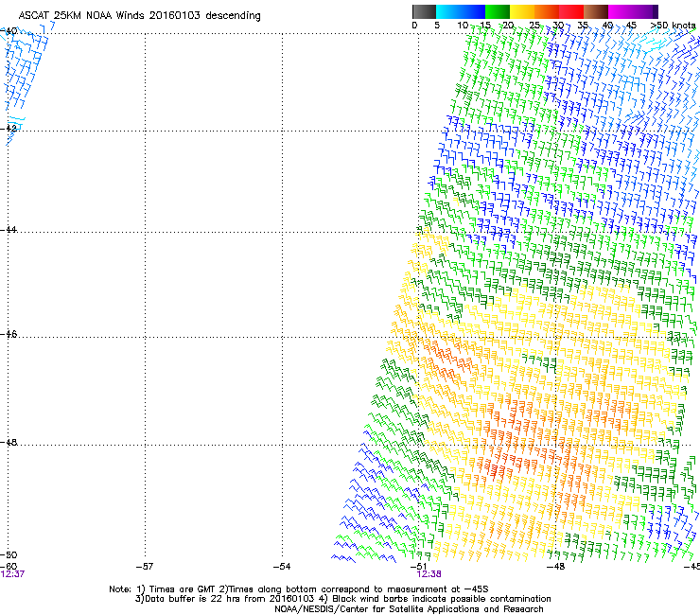Click the purple pass time "12:37"
Screen dimensions: 700x615
click(12, 574)
